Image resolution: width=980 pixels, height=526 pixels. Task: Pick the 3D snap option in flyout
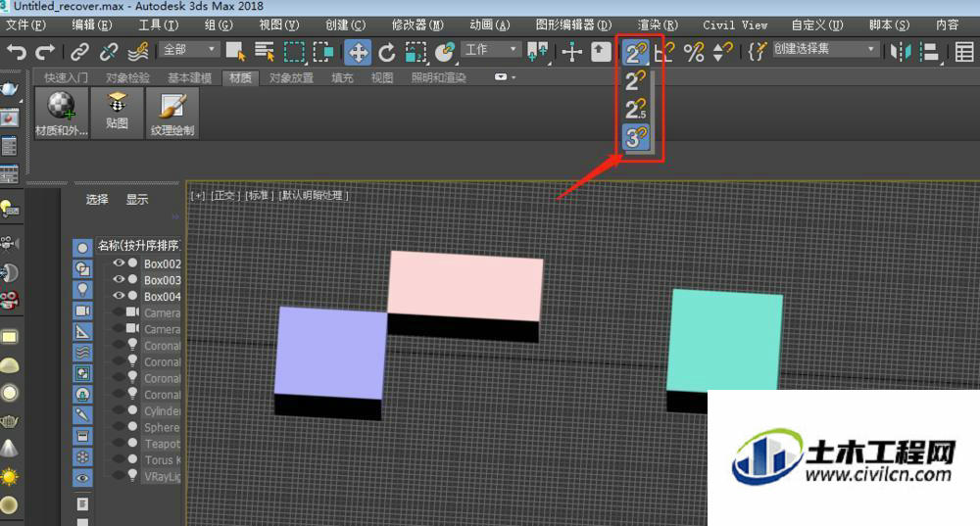coord(636,137)
